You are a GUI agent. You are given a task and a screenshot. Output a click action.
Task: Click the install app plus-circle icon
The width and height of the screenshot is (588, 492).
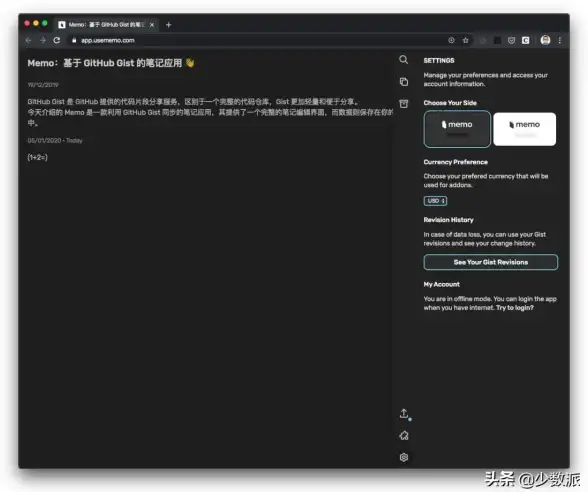pos(452,40)
